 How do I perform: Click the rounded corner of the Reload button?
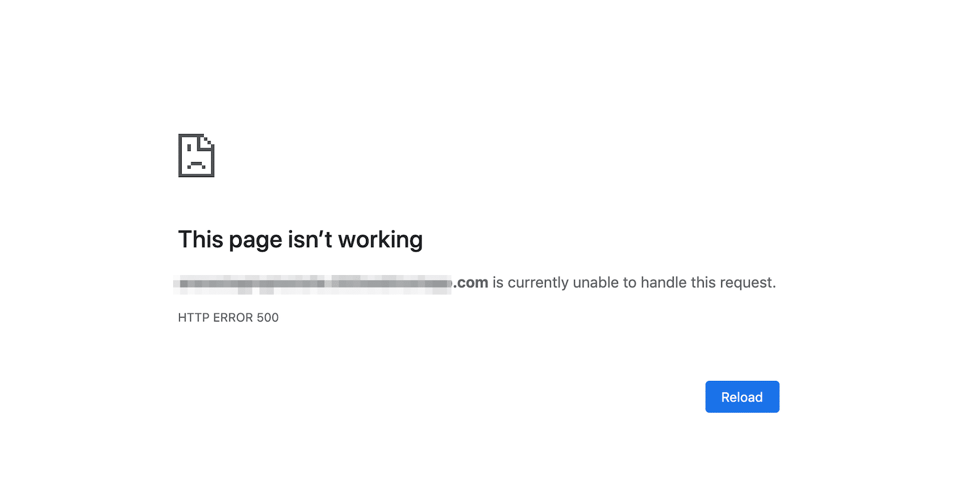[710, 385]
